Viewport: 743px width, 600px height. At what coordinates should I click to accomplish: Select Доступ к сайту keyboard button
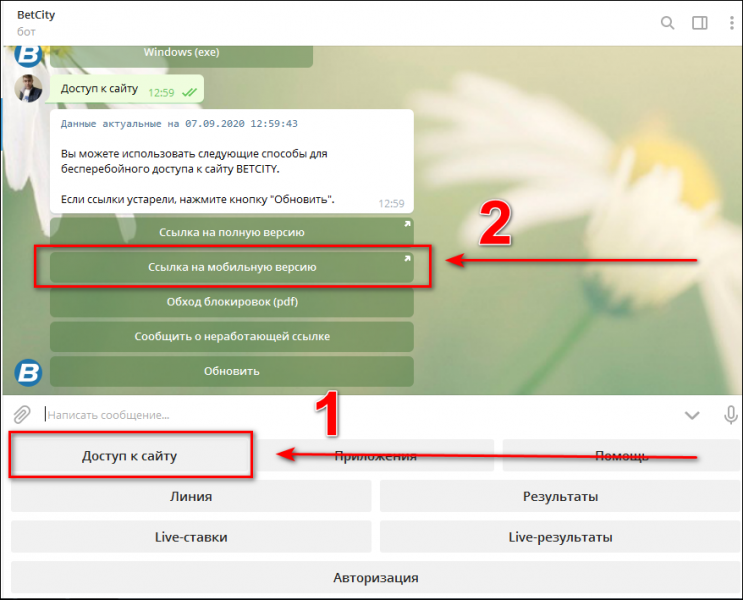129,455
